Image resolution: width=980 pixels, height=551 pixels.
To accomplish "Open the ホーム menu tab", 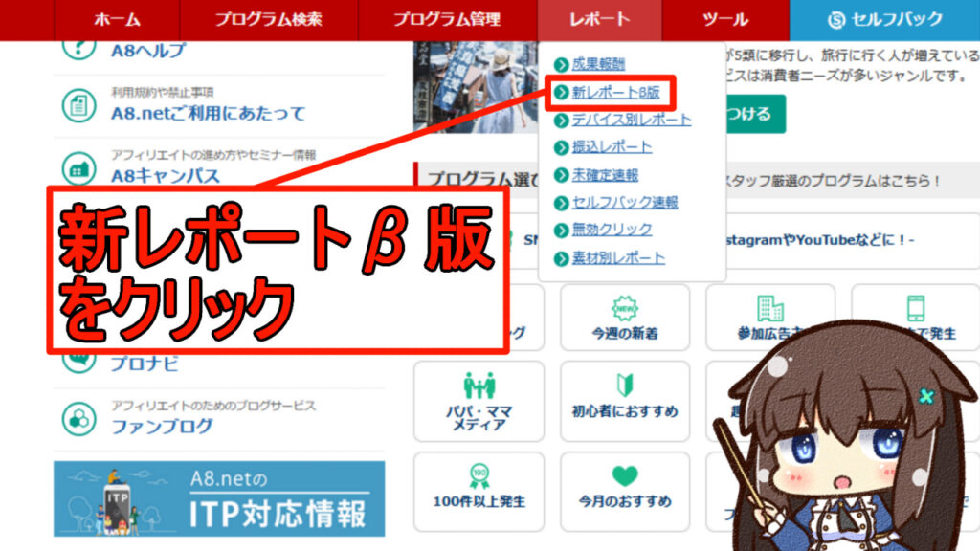I will [x=117, y=19].
